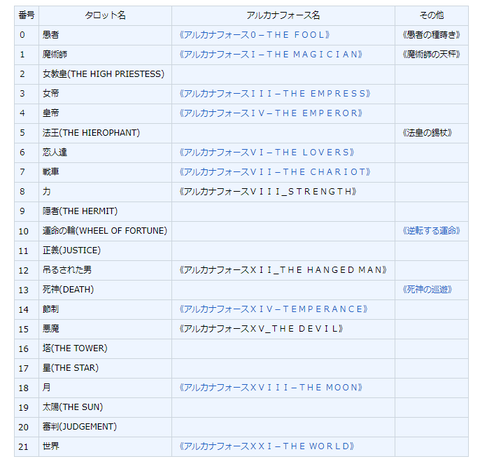Click the その他 column header
The height and width of the screenshot is (466, 480).
coord(432,15)
